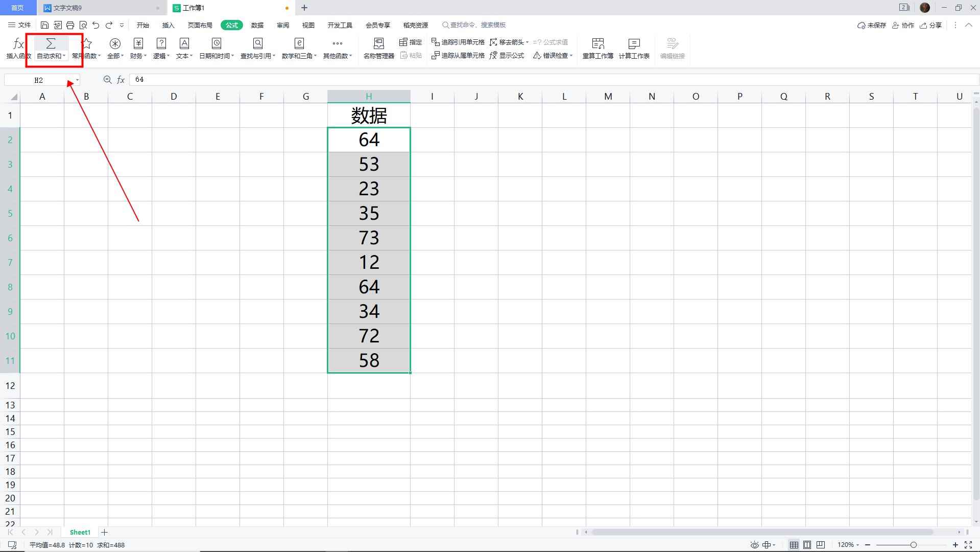The height and width of the screenshot is (552, 980).
Task: Open the 120% zoom level dropdown
Action: [x=848, y=545]
